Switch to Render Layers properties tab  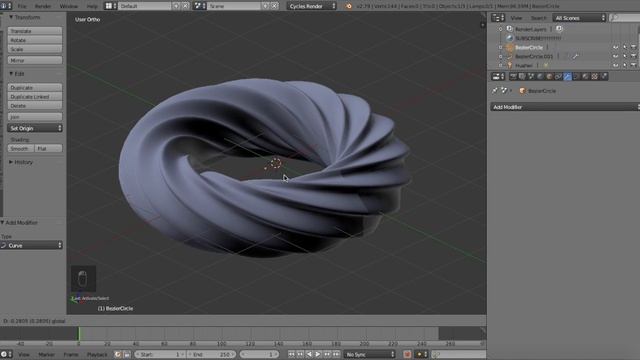522,76
